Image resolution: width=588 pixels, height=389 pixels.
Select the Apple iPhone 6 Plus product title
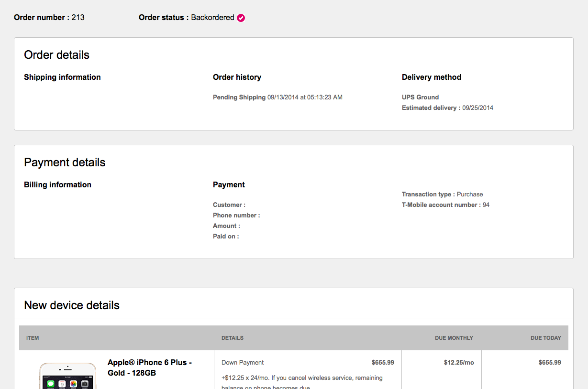click(150, 367)
